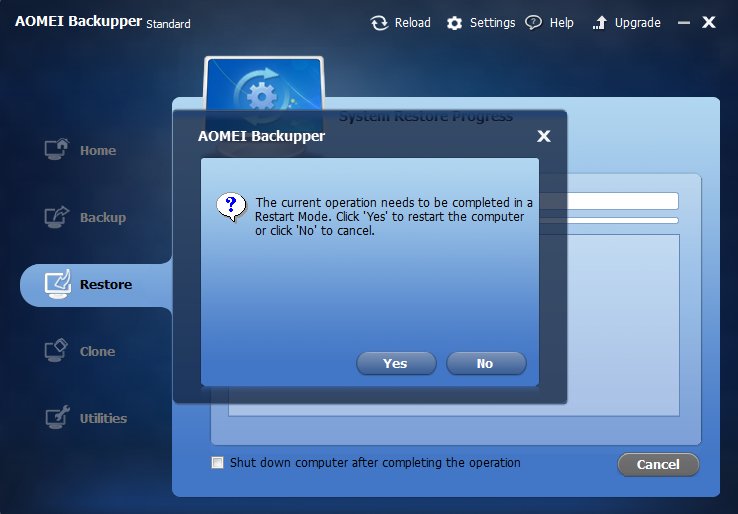Select the Restore section label
Viewport: 738px width, 514px height.
(x=106, y=284)
